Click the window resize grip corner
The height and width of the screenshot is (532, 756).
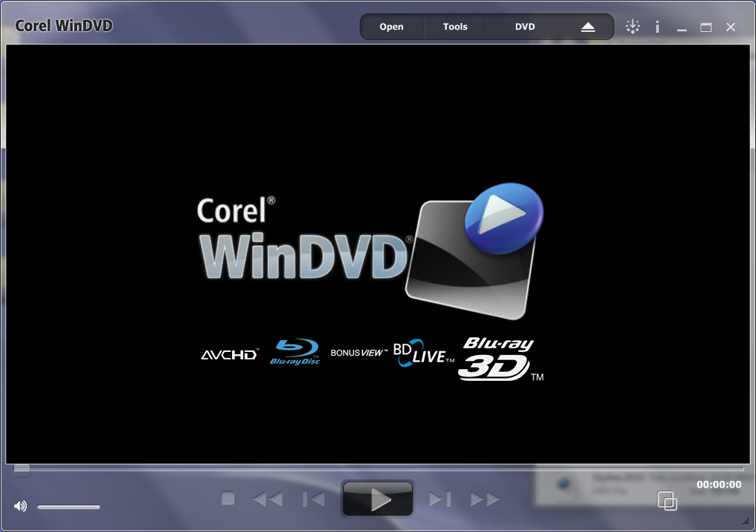click(x=746, y=522)
